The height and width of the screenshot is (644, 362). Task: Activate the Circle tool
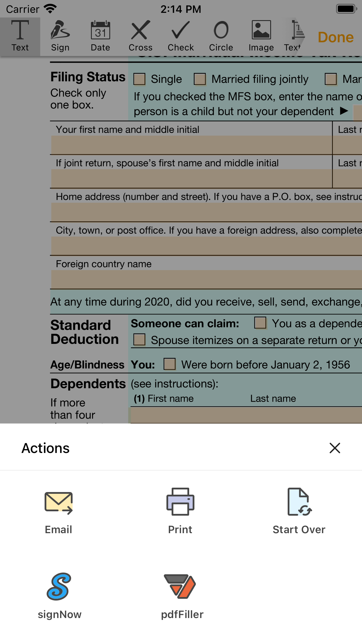(221, 36)
